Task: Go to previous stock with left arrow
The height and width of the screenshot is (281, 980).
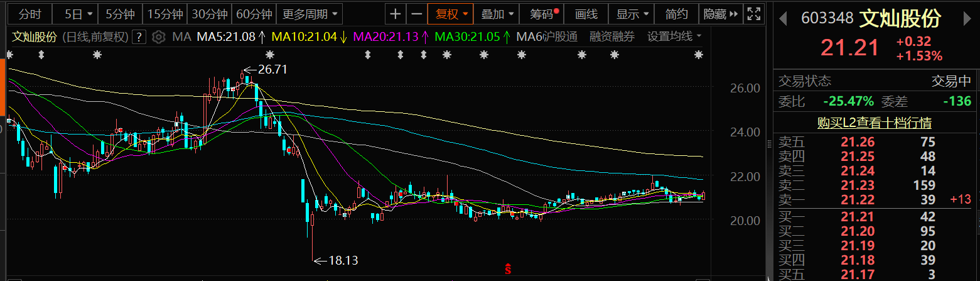Action: point(783,19)
